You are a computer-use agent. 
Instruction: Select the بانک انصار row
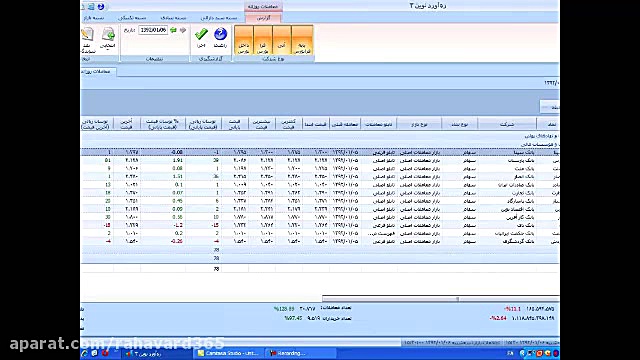pos(320,176)
